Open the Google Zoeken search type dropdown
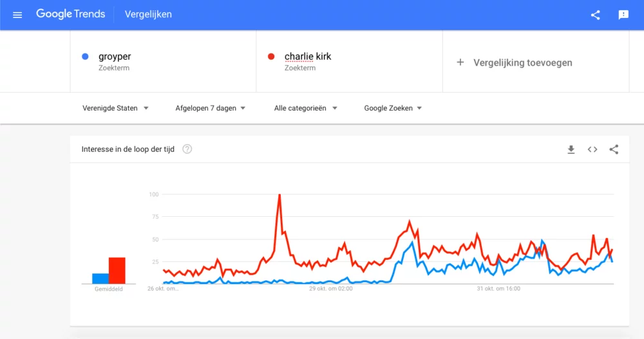This screenshot has width=644, height=339. click(393, 108)
